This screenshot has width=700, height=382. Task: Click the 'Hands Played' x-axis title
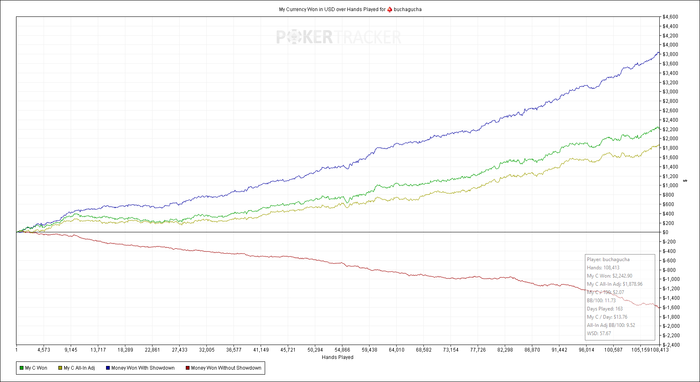point(338,357)
